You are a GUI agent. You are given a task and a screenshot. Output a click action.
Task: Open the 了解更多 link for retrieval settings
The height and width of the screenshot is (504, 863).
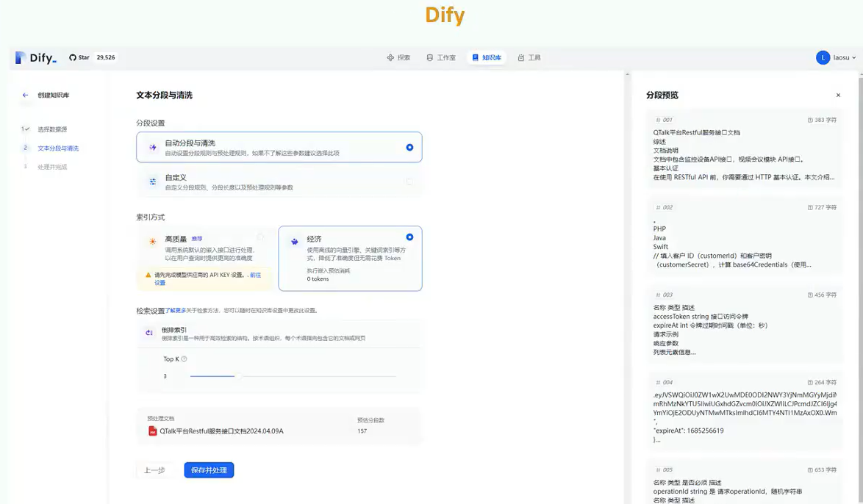[x=176, y=310]
